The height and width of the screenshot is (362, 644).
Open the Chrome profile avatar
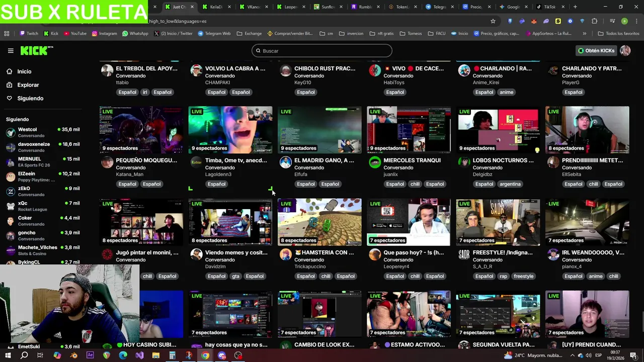[624, 21]
